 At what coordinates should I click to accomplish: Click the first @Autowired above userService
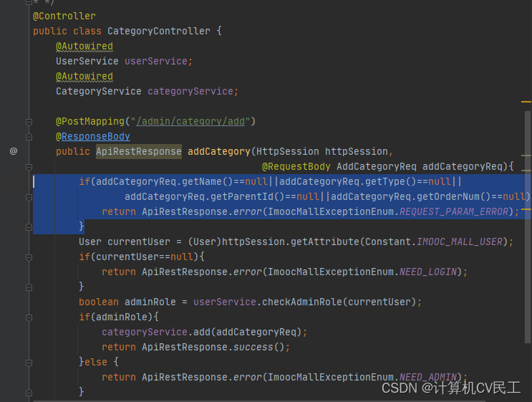(84, 46)
